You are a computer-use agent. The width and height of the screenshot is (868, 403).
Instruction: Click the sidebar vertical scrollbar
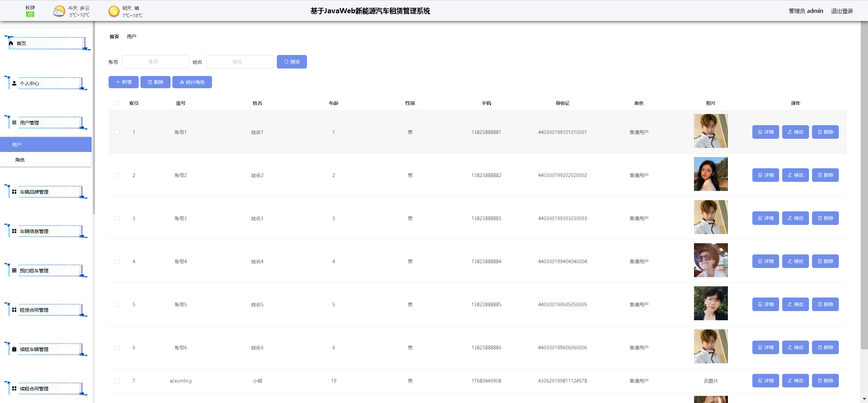coord(94,118)
